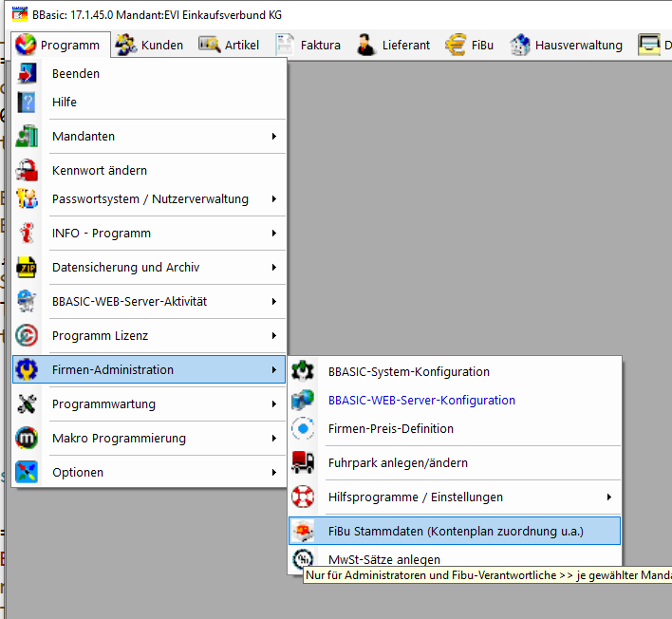Click the BBASIC-System-Konfiguration gears icon
The height and width of the screenshot is (619, 672).
point(303,371)
